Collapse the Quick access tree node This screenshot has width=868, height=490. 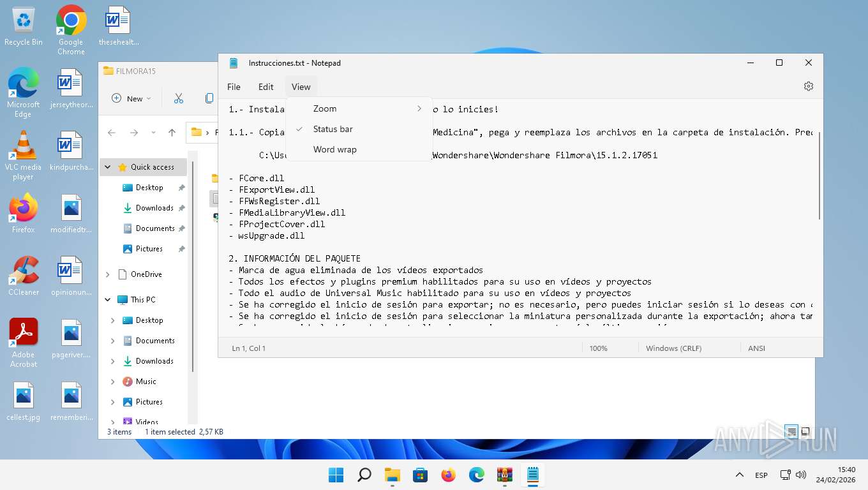click(x=108, y=167)
